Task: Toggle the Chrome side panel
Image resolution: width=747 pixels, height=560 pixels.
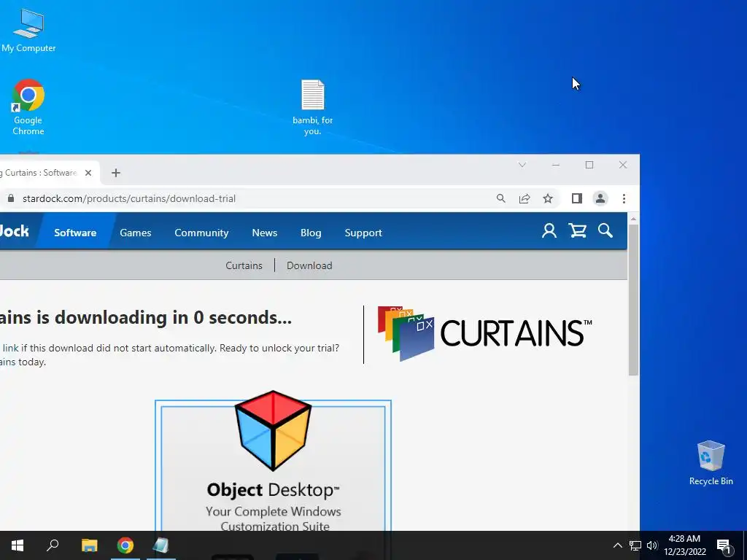Action: 577,198
